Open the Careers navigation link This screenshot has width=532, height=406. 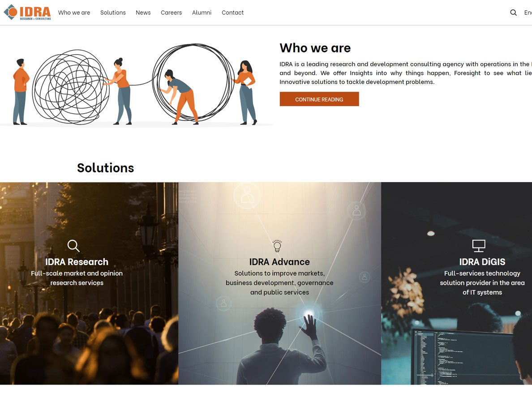pos(172,13)
